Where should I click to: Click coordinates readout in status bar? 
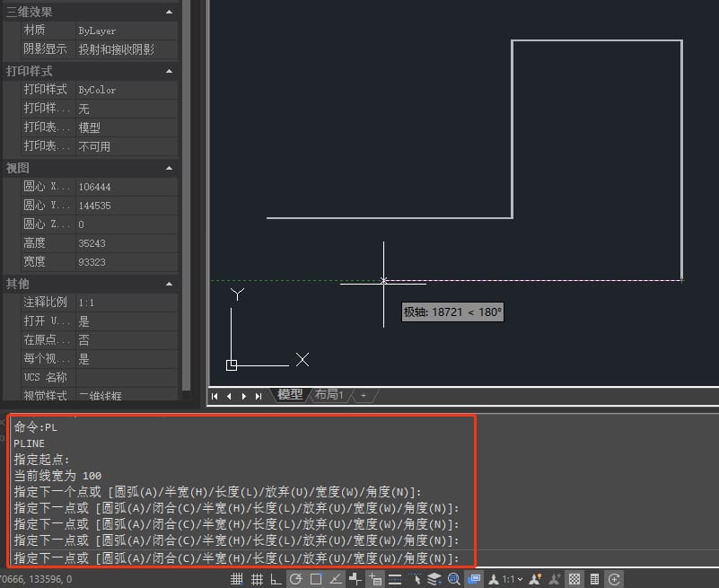pos(36,579)
